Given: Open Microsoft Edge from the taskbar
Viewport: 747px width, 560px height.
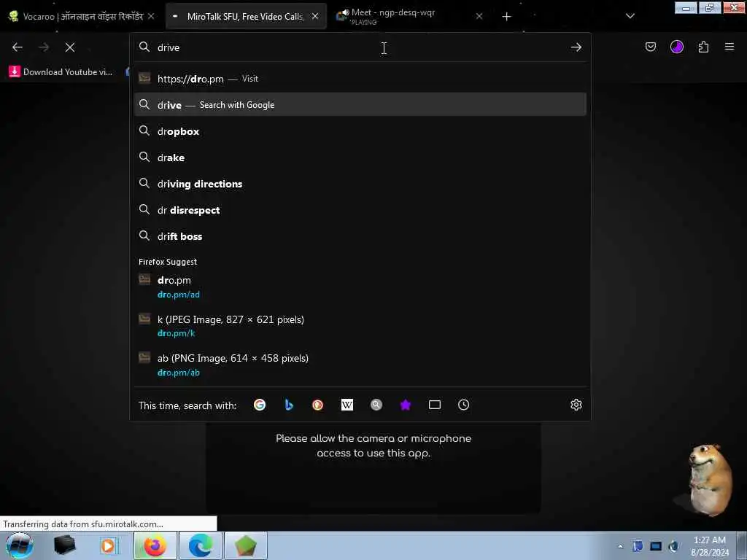Looking at the screenshot, I should (x=200, y=545).
